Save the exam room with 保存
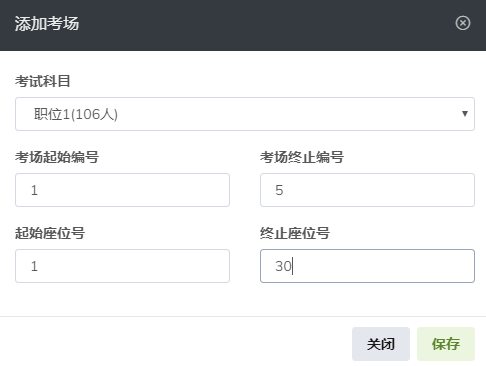The height and width of the screenshot is (366, 486). [446, 344]
